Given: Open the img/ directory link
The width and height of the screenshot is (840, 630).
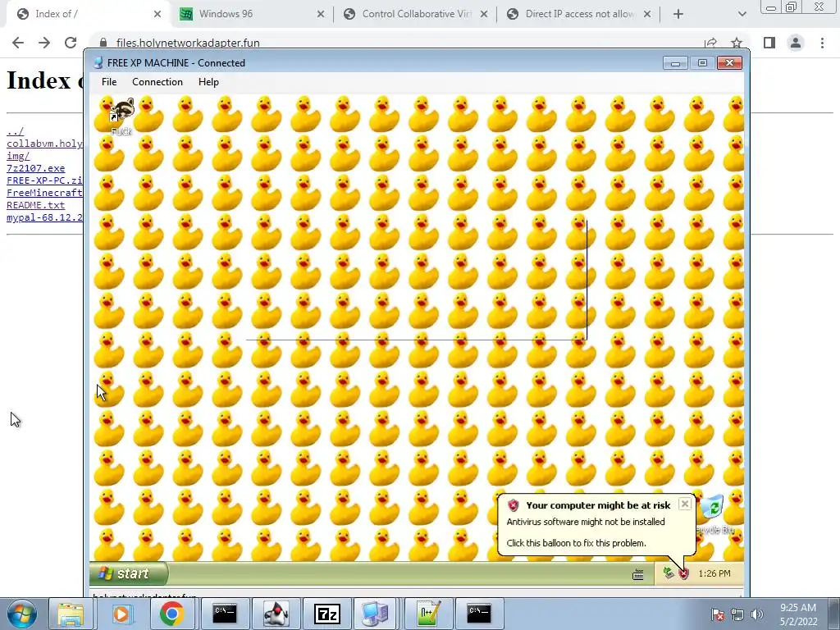Looking at the screenshot, I should [18, 156].
